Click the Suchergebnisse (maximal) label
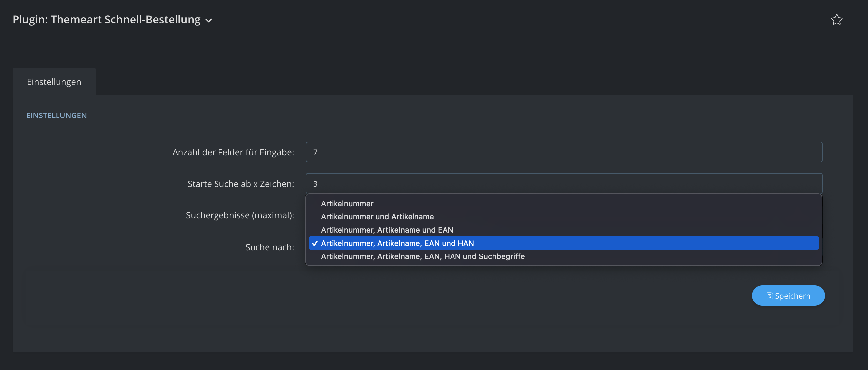The height and width of the screenshot is (370, 868). [240, 215]
